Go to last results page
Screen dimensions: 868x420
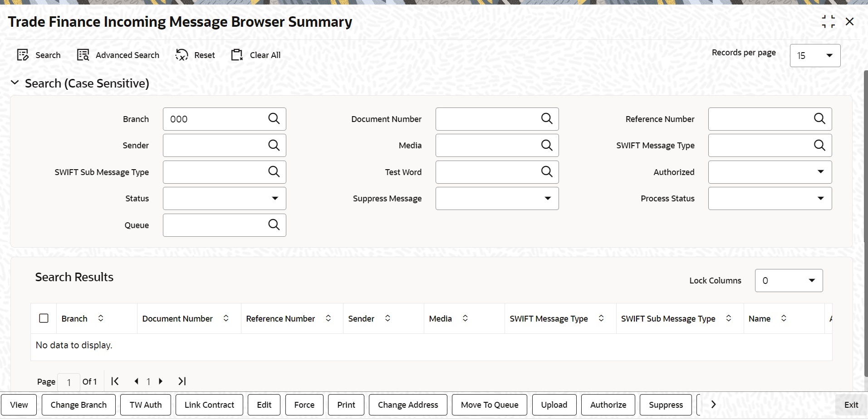click(x=182, y=381)
